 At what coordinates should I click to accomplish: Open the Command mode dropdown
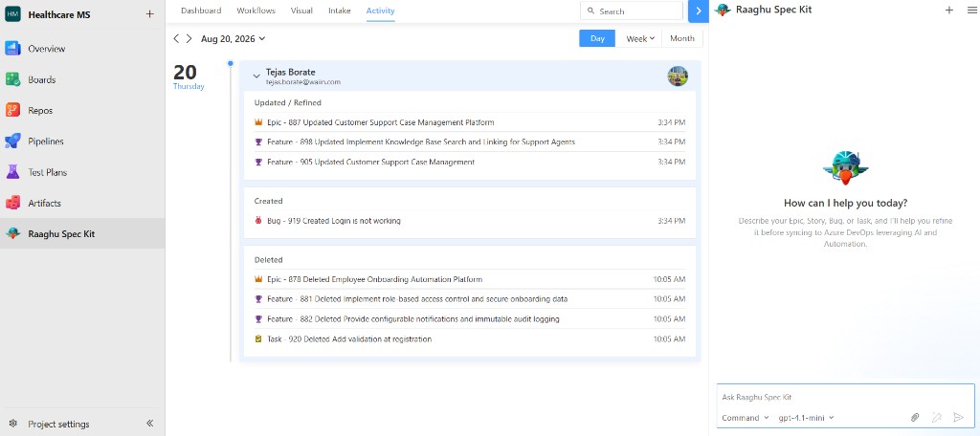745,418
